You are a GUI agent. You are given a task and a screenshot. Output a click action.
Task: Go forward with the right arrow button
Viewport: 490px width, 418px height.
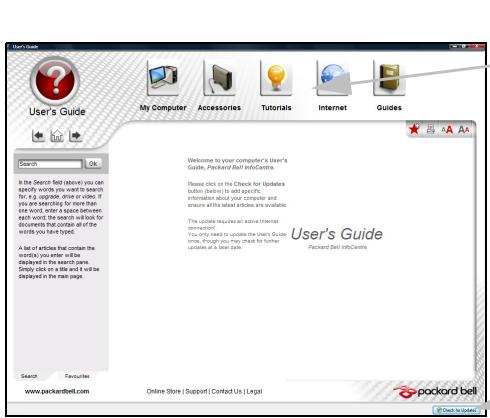coord(75,136)
